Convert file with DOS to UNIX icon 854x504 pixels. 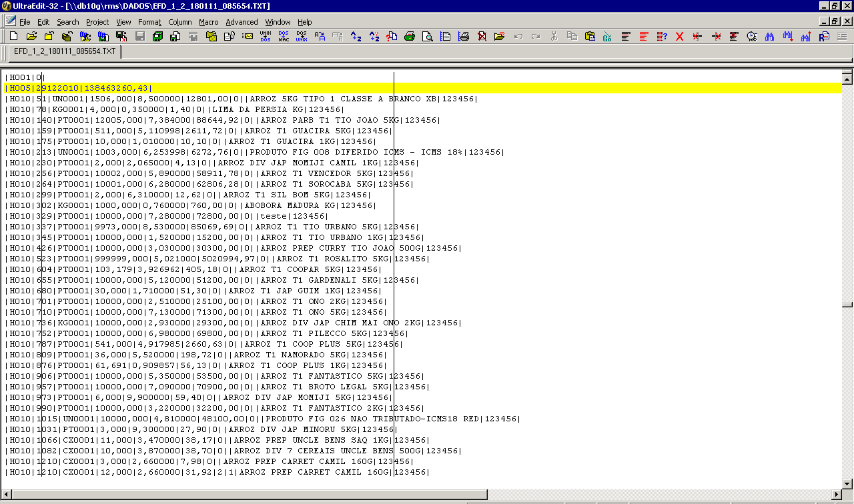click(x=302, y=36)
